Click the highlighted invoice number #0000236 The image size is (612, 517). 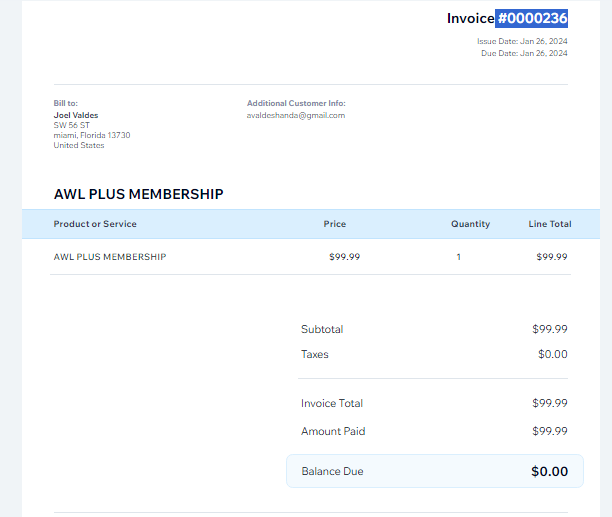[532, 18]
